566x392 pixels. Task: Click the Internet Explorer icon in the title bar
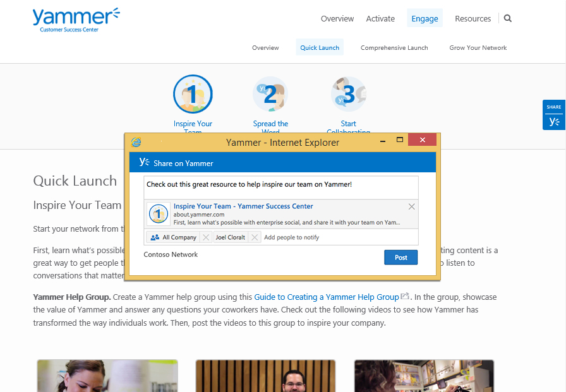click(x=135, y=142)
